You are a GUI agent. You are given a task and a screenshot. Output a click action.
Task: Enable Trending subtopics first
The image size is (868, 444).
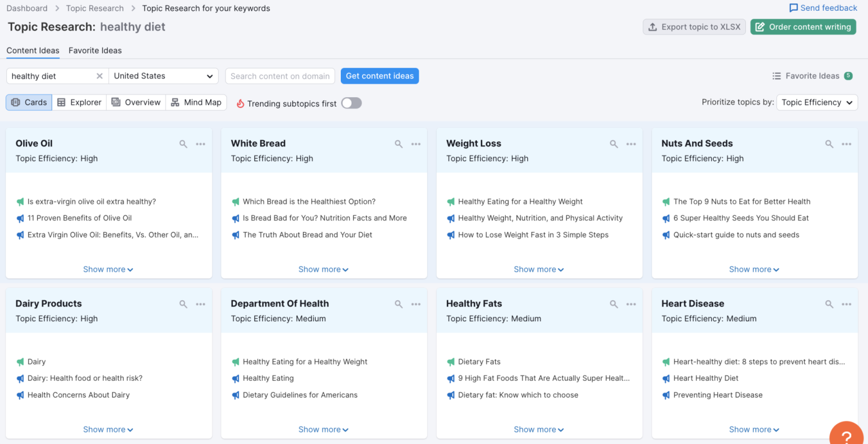[351, 103]
